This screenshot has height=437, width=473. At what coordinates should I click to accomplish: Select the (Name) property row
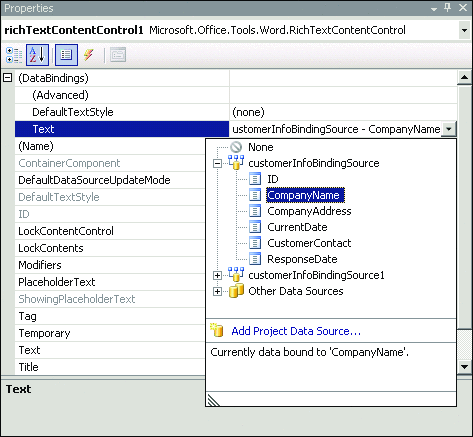coord(110,146)
